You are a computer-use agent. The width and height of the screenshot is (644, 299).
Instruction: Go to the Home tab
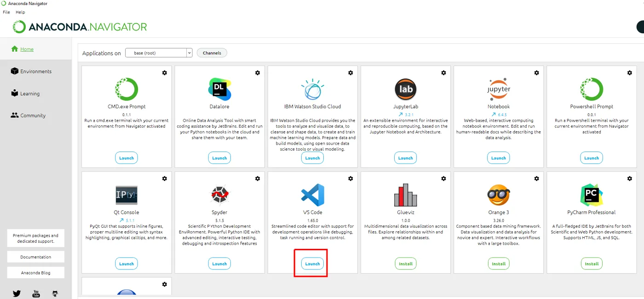tap(35, 49)
